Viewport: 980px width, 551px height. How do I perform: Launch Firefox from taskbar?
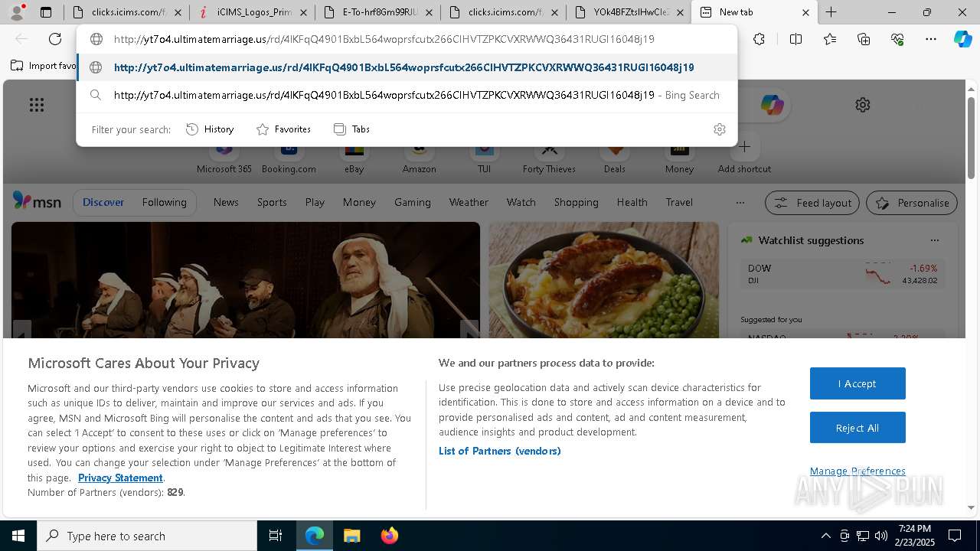pyautogui.click(x=390, y=536)
